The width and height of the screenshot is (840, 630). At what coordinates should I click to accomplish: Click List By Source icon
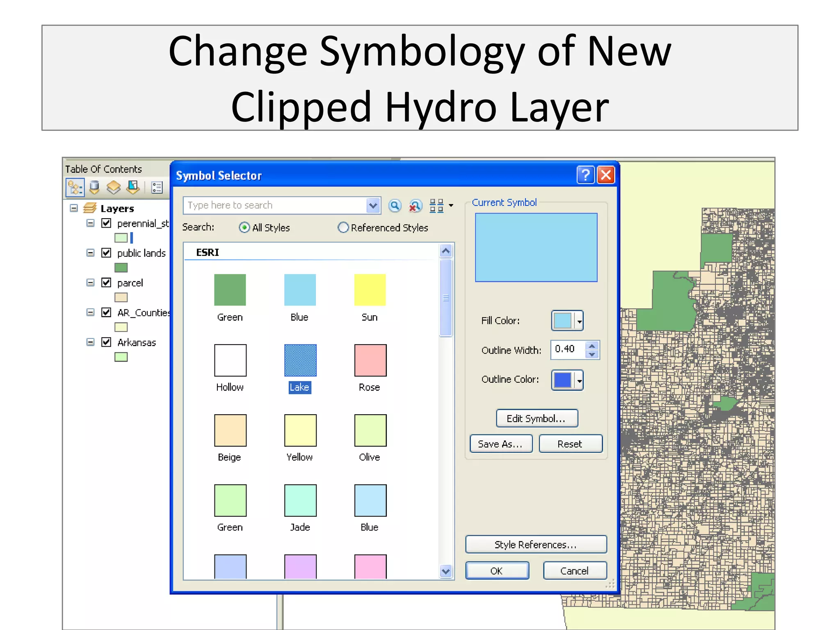point(94,187)
